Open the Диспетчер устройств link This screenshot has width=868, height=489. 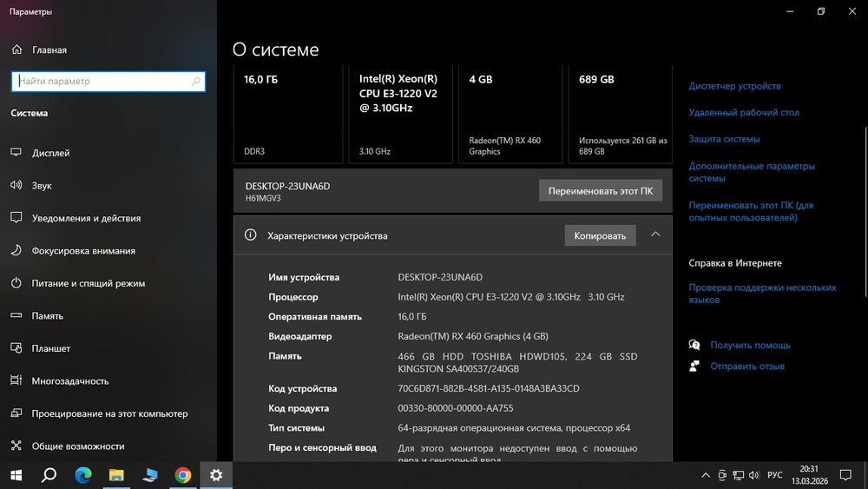[x=734, y=86]
